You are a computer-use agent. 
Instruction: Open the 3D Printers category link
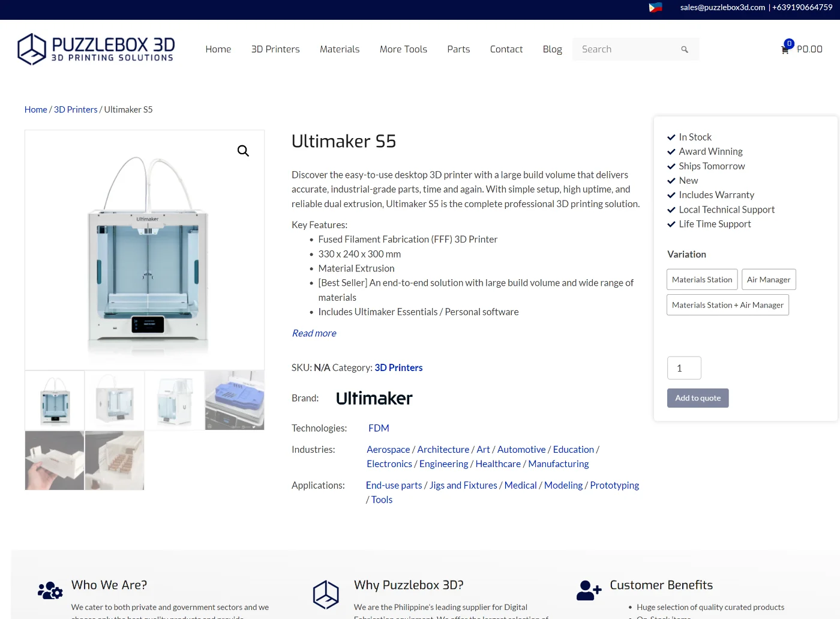tap(398, 367)
